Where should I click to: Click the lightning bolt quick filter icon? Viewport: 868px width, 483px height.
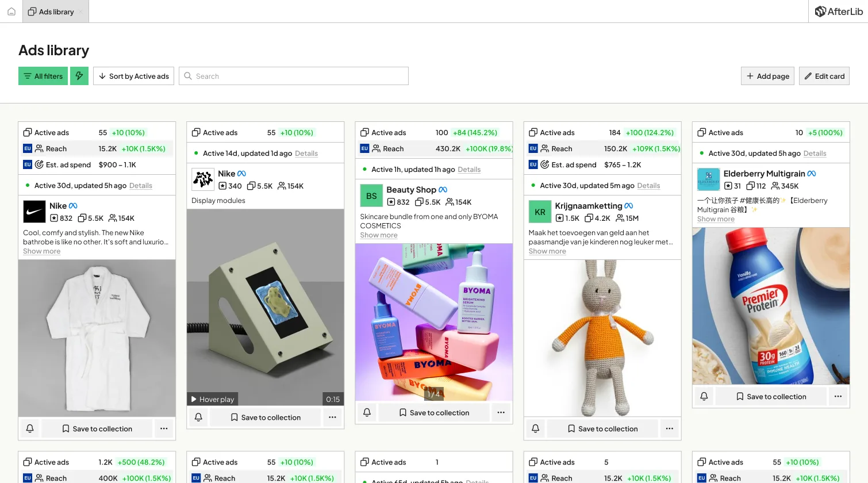click(79, 76)
